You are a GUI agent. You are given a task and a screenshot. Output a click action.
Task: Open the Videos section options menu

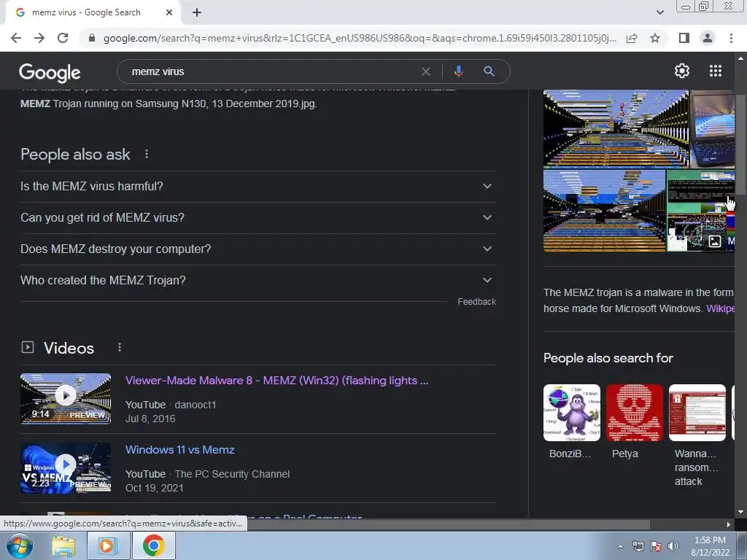pyautogui.click(x=120, y=348)
